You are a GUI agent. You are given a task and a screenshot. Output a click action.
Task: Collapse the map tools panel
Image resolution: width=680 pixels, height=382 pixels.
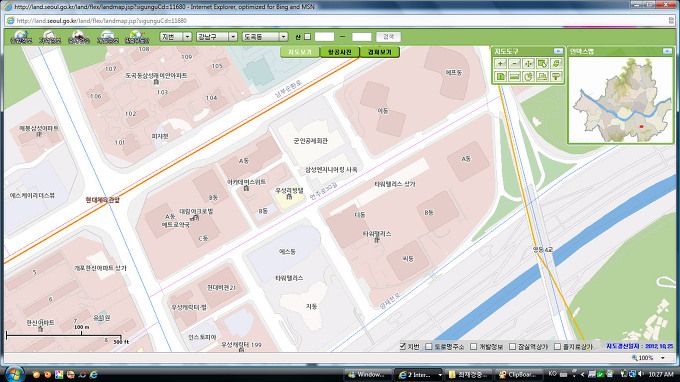[x=558, y=51]
